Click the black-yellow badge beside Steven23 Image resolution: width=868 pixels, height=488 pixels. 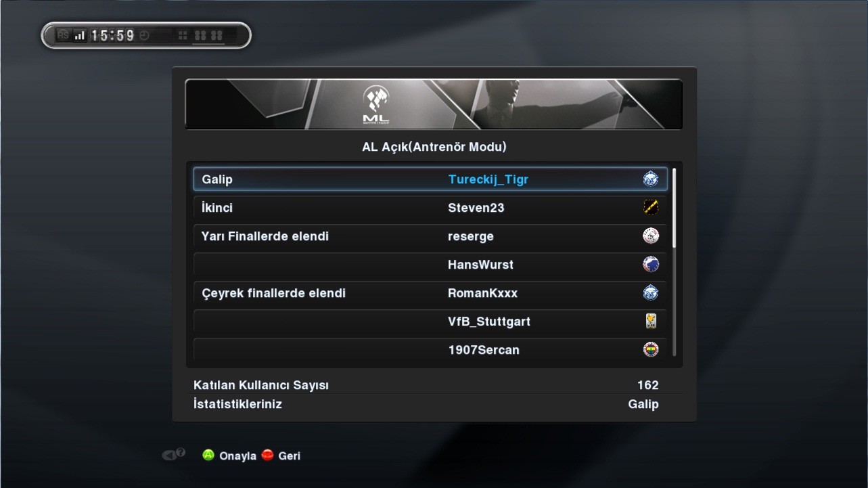[650, 207]
